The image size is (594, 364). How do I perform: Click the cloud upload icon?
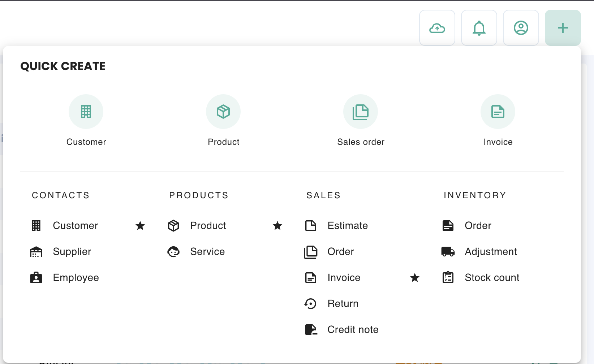pyautogui.click(x=437, y=28)
